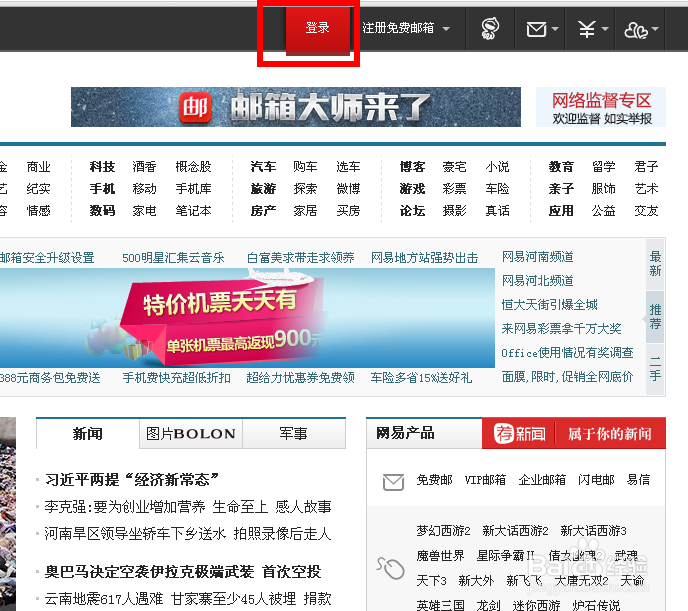Open the 梦幻西游2 game link
Image resolution: width=688 pixels, height=611 pixels.
pos(444,531)
